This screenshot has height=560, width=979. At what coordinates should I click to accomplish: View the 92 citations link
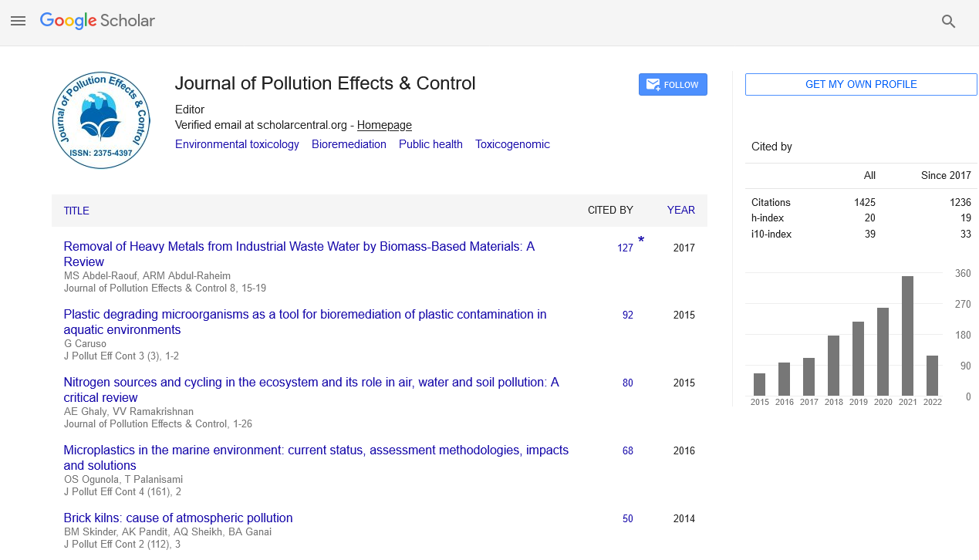628,315
